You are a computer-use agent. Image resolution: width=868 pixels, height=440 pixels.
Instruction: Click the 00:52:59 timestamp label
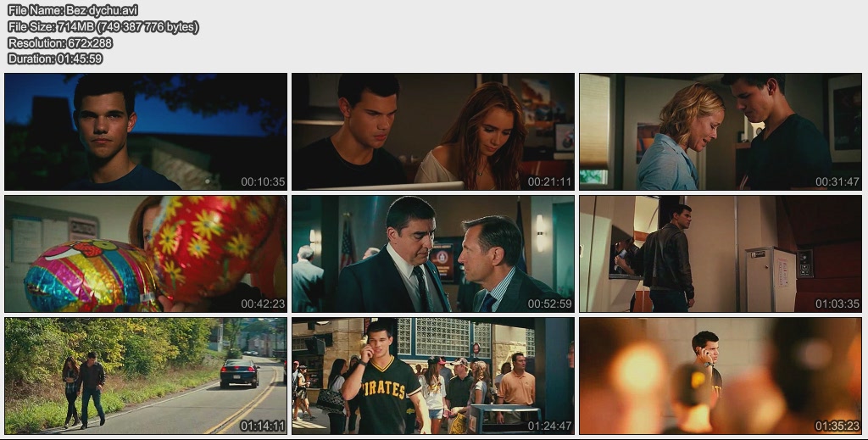(549, 304)
